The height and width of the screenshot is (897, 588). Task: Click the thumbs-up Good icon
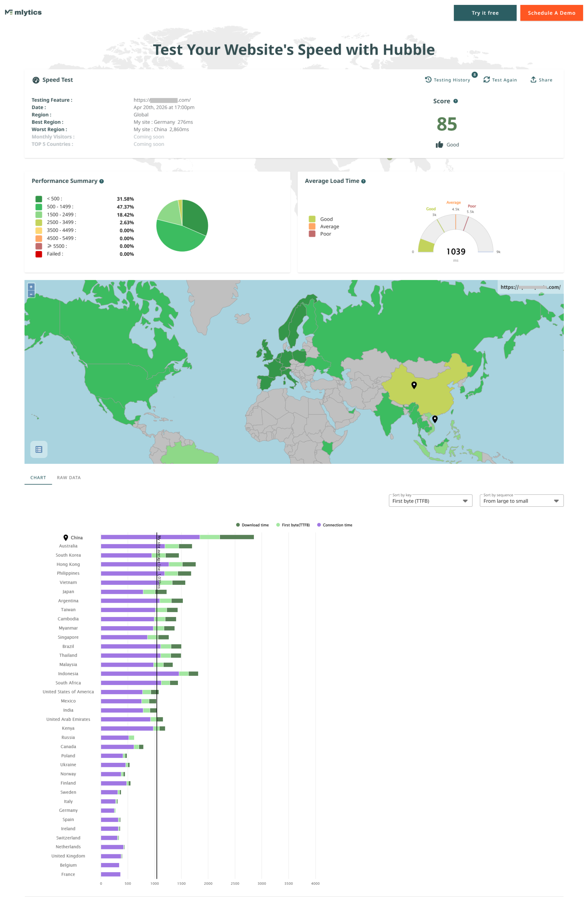pyautogui.click(x=439, y=145)
